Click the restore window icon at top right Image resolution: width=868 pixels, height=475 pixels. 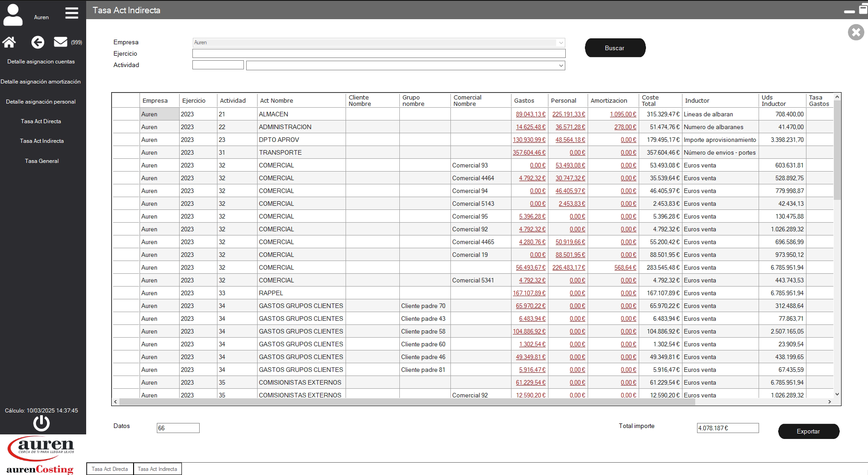coord(863,10)
